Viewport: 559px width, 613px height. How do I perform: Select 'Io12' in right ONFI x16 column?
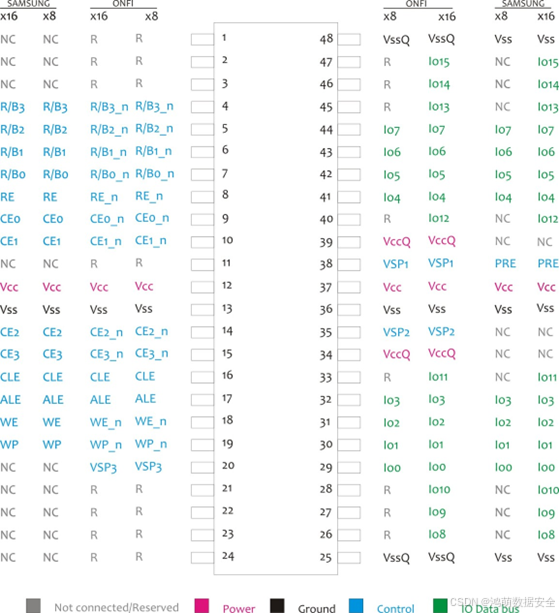(x=439, y=219)
